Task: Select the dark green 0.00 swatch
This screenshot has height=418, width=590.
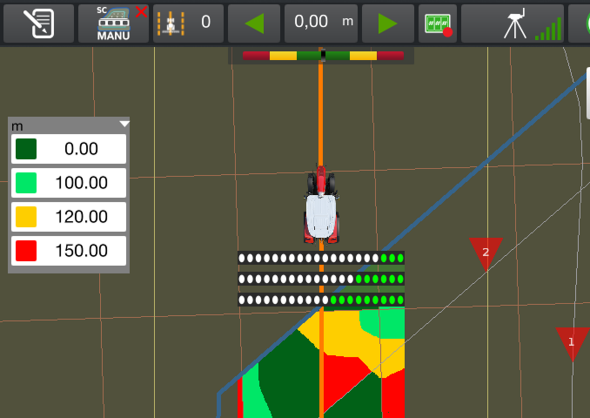Action: pyautogui.click(x=26, y=149)
